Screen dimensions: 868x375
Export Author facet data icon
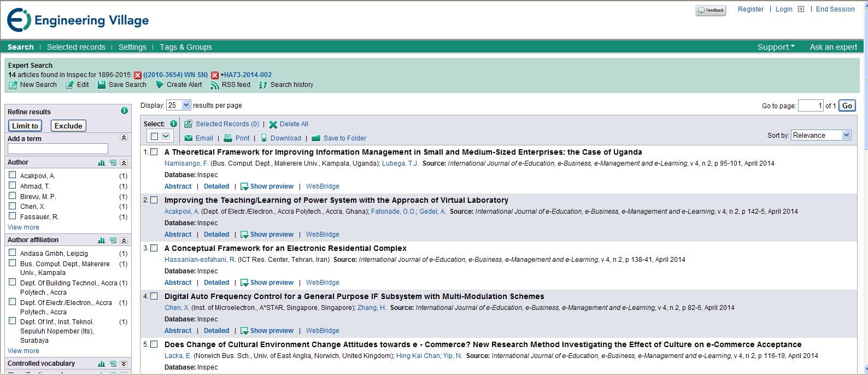pyautogui.click(x=113, y=163)
